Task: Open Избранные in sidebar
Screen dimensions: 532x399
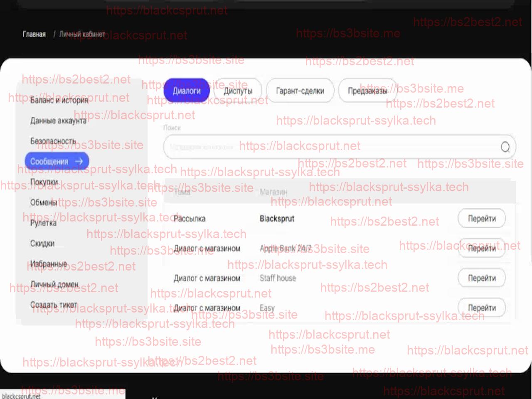Action: click(x=49, y=264)
